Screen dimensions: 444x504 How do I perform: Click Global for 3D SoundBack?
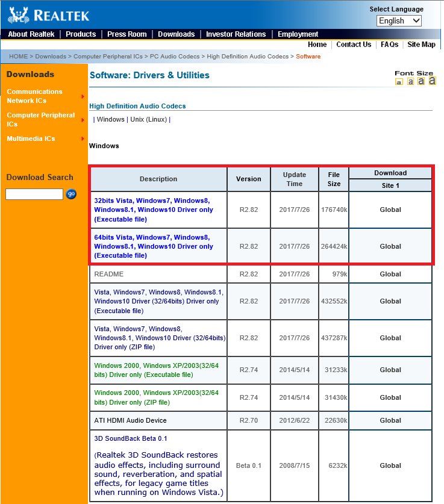[x=390, y=465]
